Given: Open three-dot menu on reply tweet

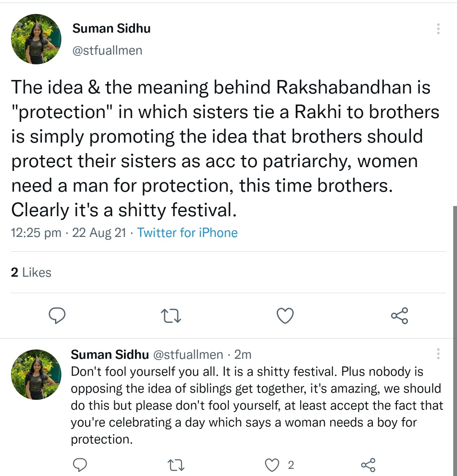Looking at the screenshot, I should 438,354.
